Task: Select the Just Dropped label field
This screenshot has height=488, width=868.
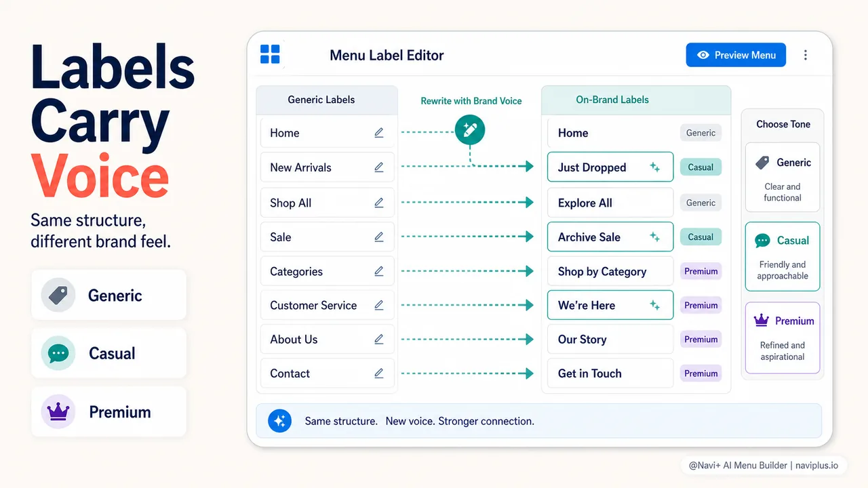Action: tap(610, 167)
